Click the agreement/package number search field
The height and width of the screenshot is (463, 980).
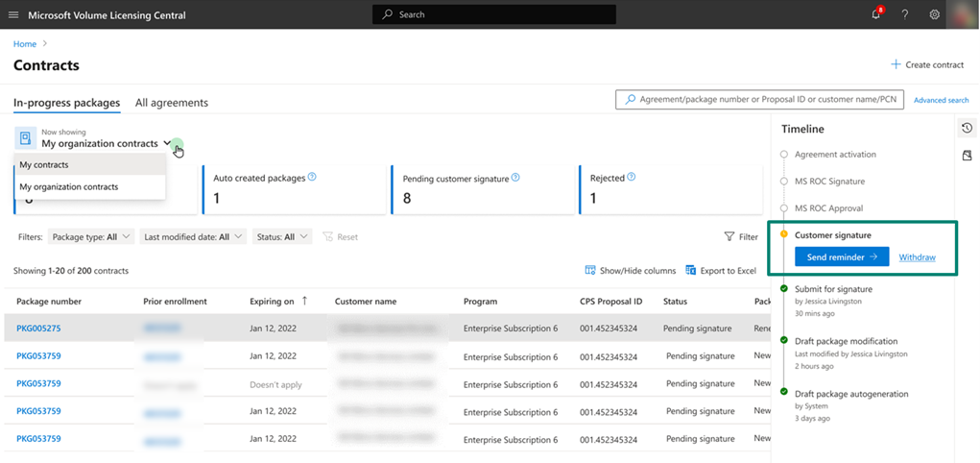pyautogui.click(x=760, y=99)
